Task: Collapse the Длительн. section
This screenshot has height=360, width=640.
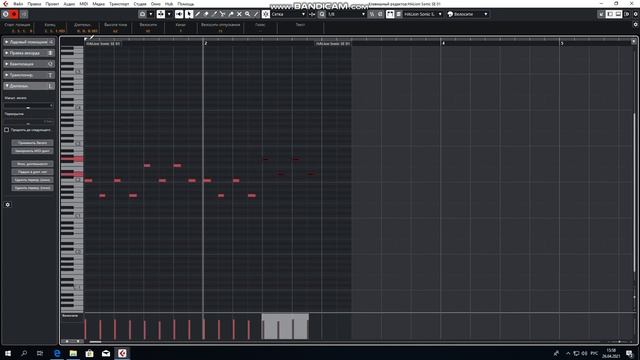Action: point(29,86)
